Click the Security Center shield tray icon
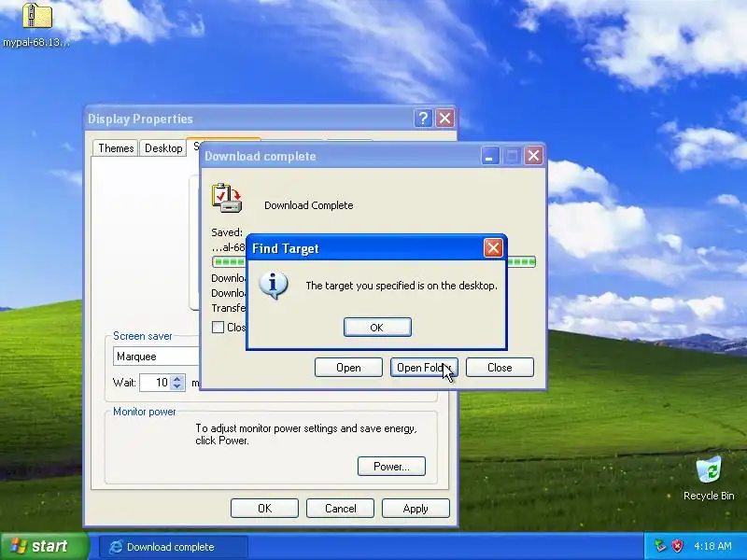 677,546
